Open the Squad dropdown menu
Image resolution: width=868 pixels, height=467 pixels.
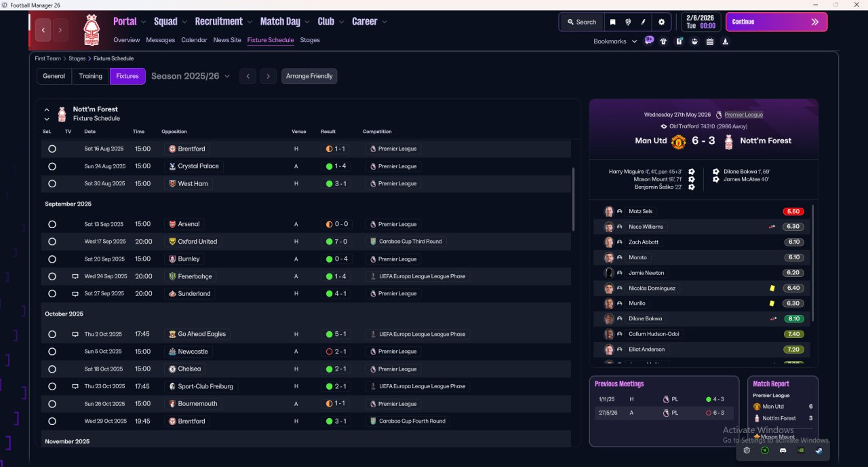[170, 22]
